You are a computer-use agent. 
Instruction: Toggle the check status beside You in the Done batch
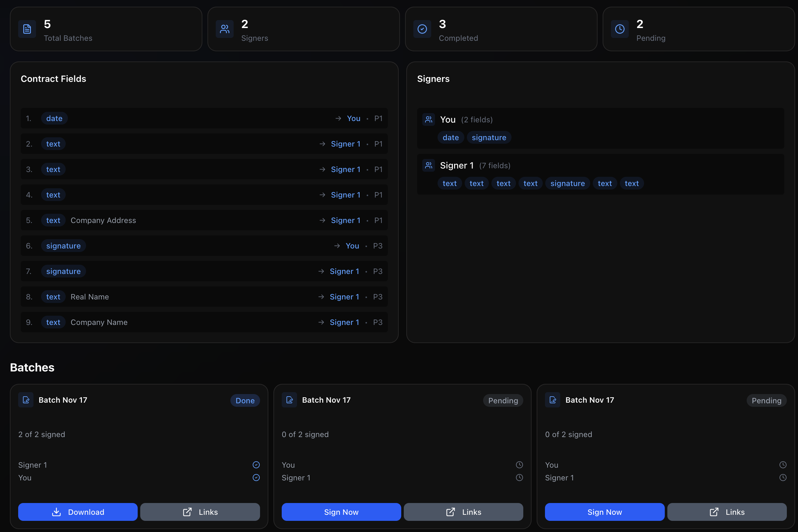(256, 478)
